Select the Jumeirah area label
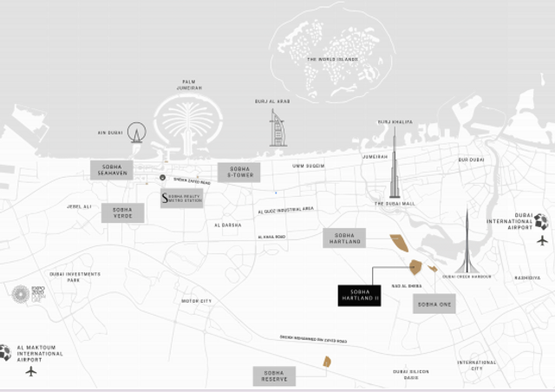Viewport: 555px width, 392px height. pos(375,156)
